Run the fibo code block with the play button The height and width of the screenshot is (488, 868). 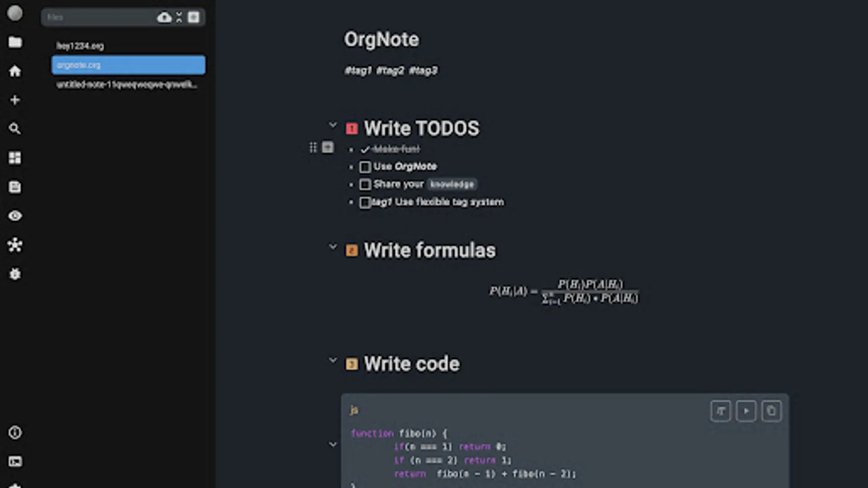tap(745, 411)
